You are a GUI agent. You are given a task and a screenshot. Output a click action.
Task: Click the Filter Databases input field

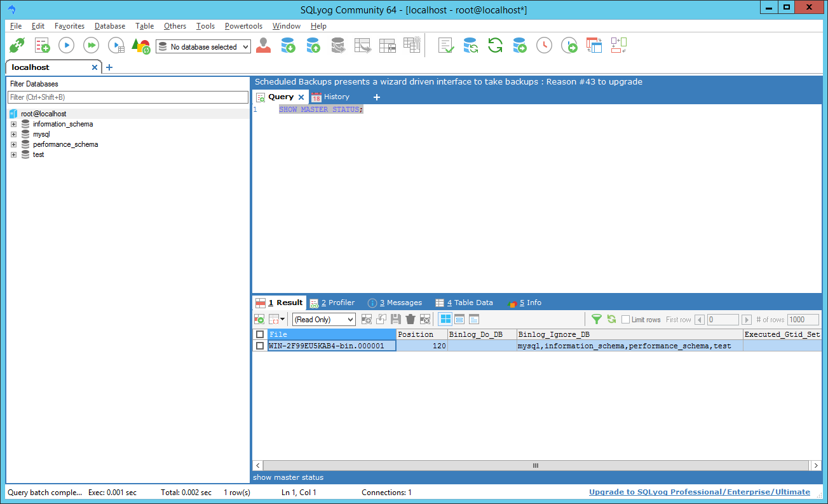tap(128, 97)
